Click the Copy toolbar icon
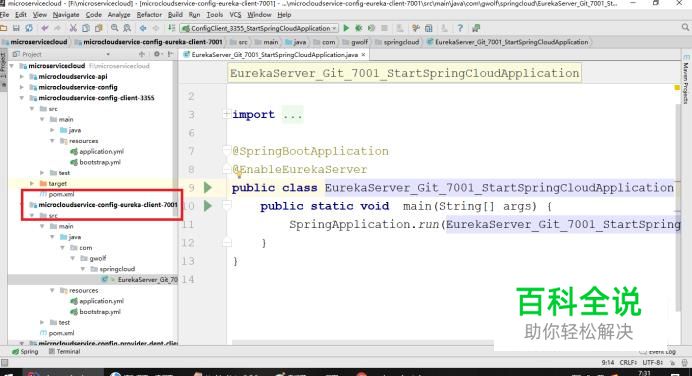 [86, 28]
